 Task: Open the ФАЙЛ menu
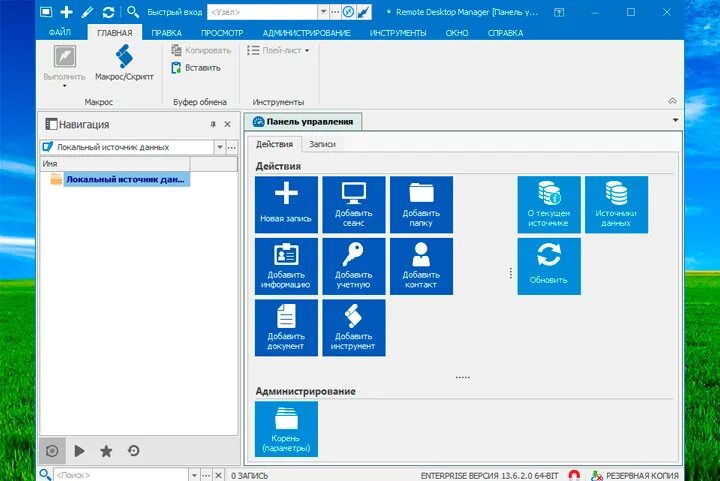(x=60, y=32)
